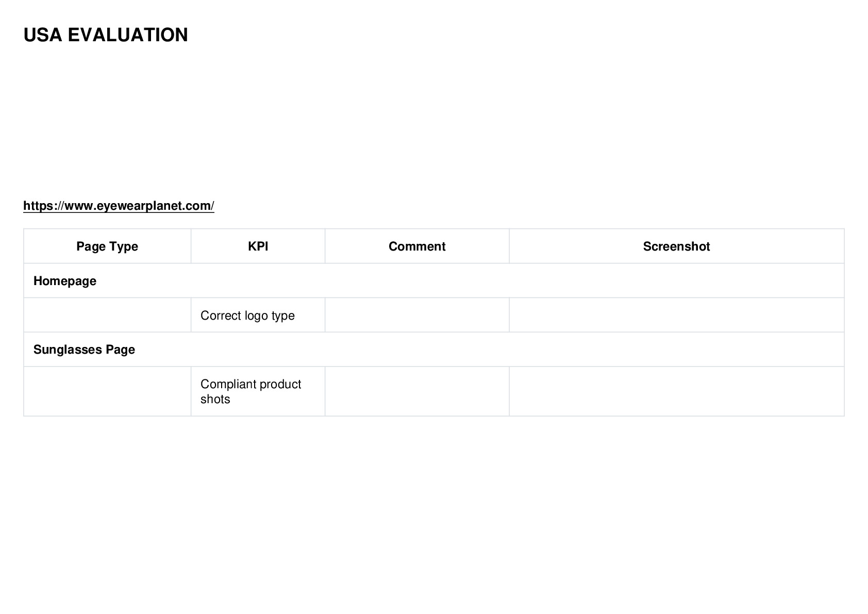This screenshot has height=614, width=868.
Task: Select the Comment column header
Action: pos(417,246)
